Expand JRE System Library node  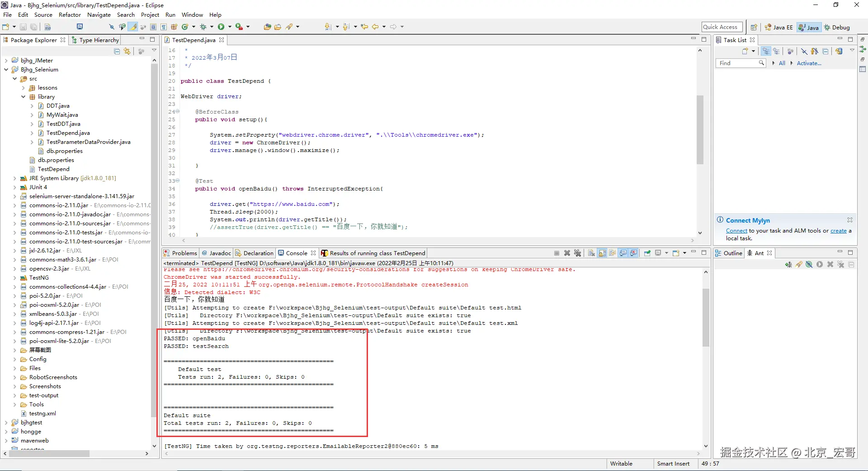point(14,178)
